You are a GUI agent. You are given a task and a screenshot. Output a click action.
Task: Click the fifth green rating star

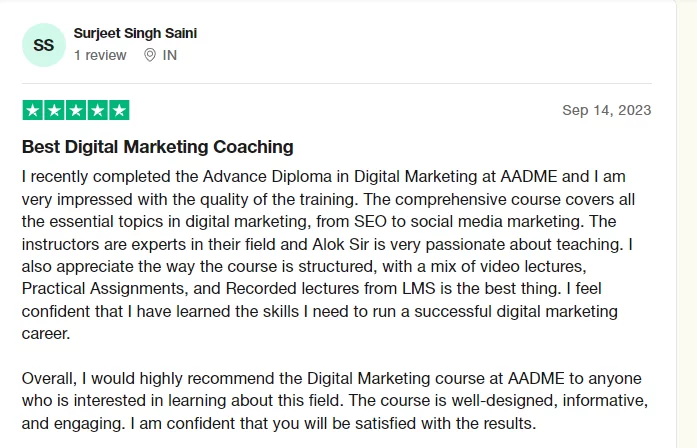119,110
